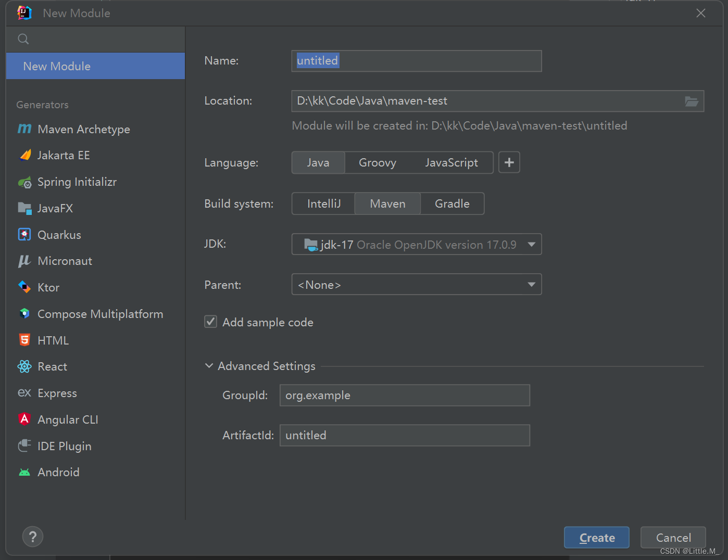Screen dimensions: 728x560
Task: Select Java as the language
Action: click(318, 162)
